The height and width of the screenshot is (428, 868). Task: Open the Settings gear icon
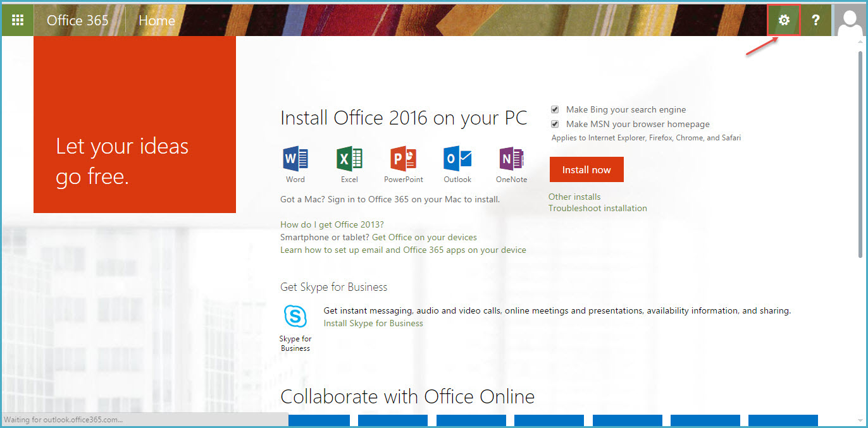pos(784,20)
